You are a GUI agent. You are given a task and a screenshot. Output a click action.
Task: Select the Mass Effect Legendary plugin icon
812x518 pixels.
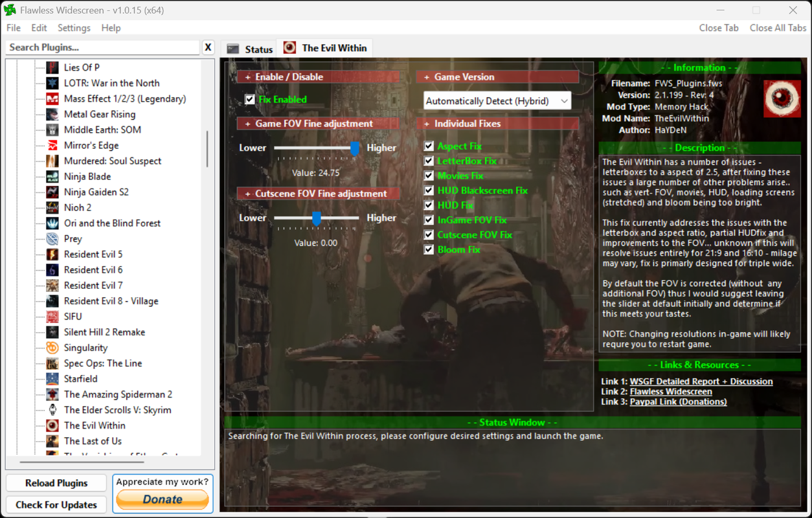52,98
